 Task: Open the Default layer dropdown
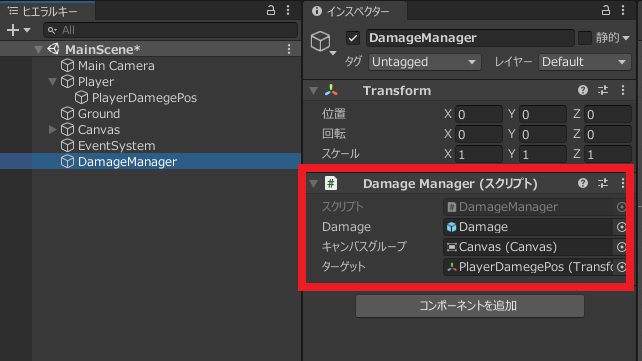click(585, 62)
